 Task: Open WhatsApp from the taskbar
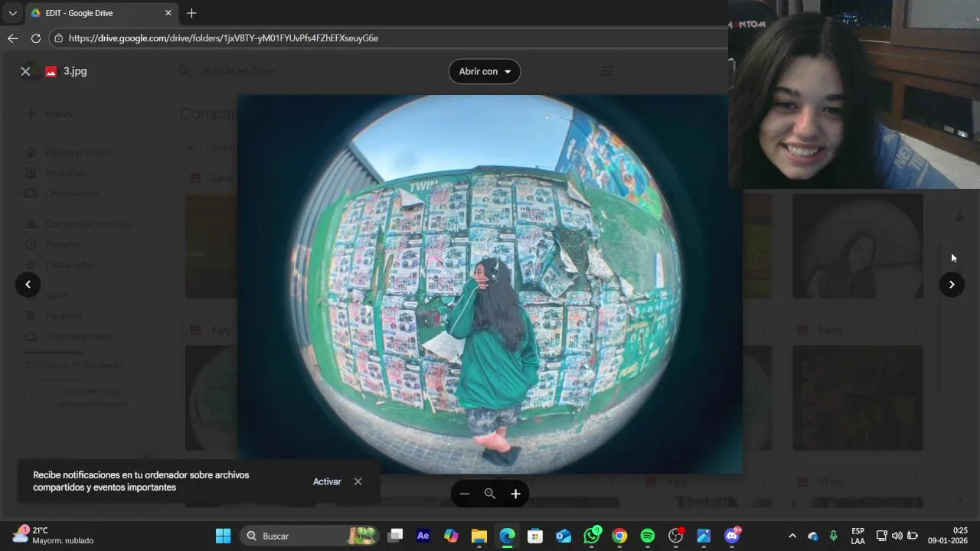pos(592,536)
